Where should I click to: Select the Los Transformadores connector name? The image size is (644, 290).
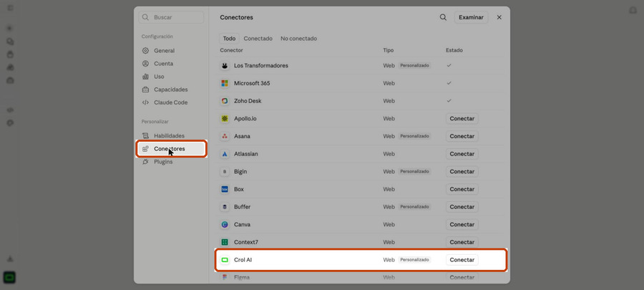pyautogui.click(x=261, y=66)
